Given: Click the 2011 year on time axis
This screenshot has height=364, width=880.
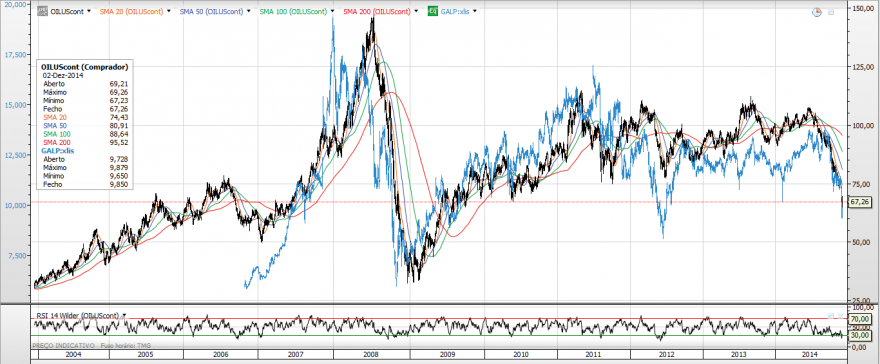Looking at the screenshot, I should pos(594,354).
